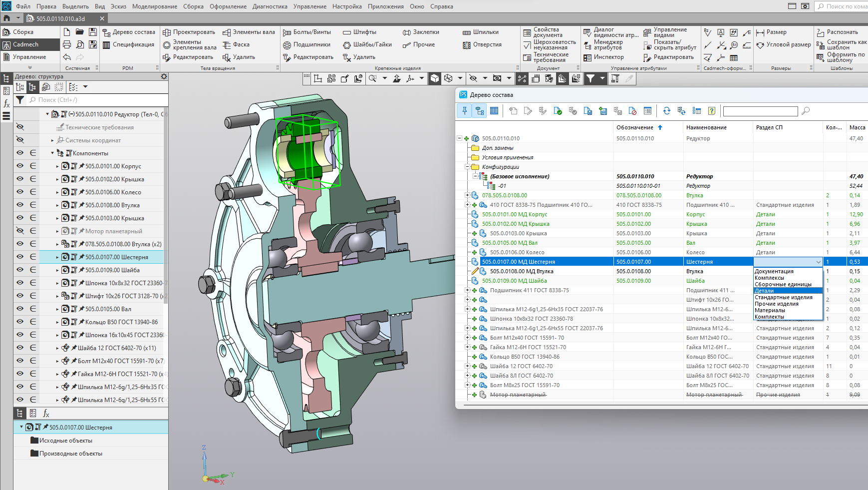Click the pin icon in Дерево состава toolbar
This screenshot has height=490, width=868.
pyautogui.click(x=464, y=111)
